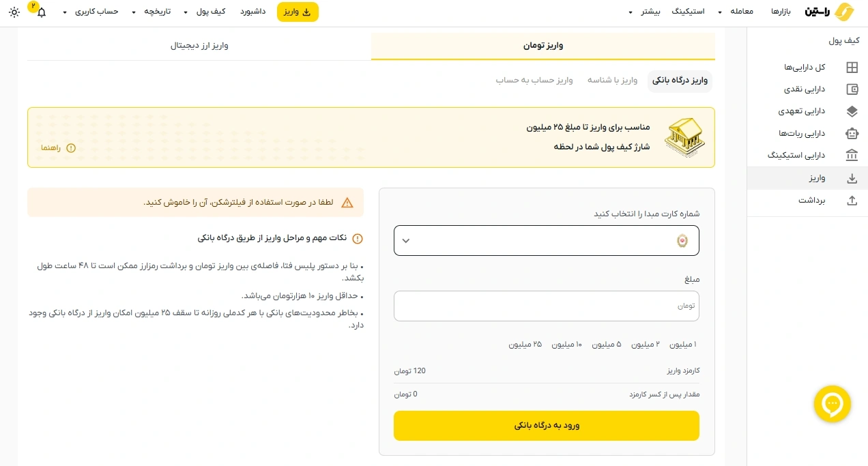Click the live chat support bubble
Viewport: 868px width, 466px height.
pyautogui.click(x=832, y=404)
